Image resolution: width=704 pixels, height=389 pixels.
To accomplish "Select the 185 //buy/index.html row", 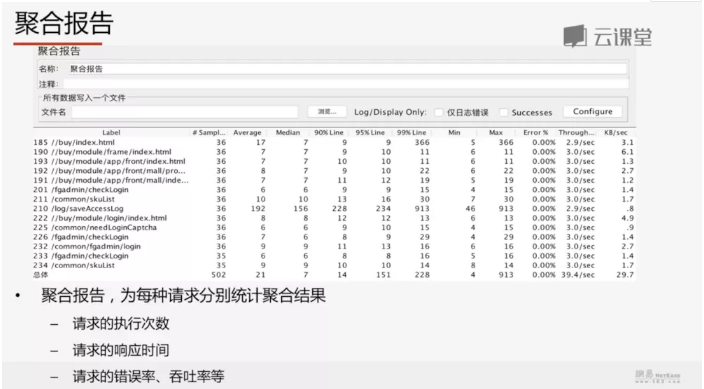I will (334, 142).
